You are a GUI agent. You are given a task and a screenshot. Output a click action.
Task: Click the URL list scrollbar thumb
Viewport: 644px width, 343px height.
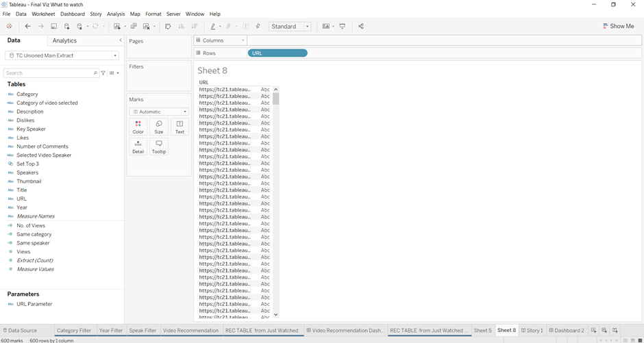click(x=276, y=99)
